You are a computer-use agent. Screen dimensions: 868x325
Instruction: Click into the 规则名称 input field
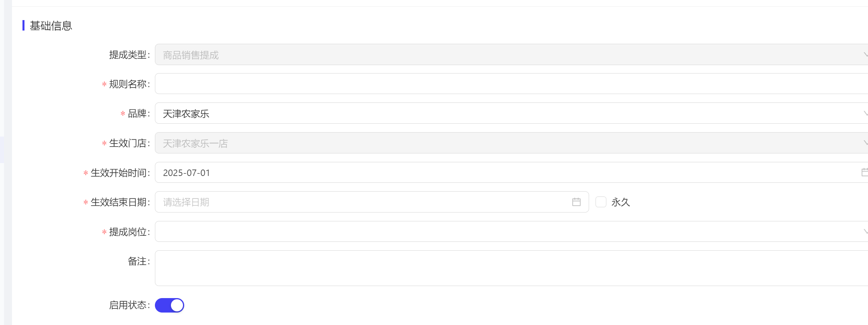(511, 84)
